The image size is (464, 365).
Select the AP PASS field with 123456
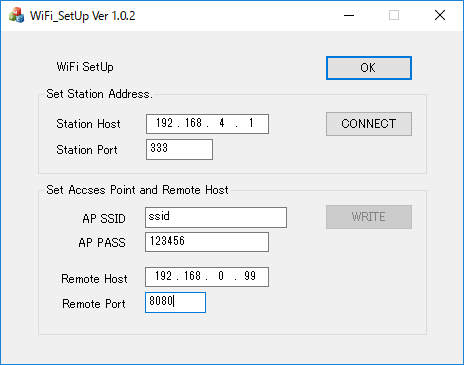click(207, 242)
